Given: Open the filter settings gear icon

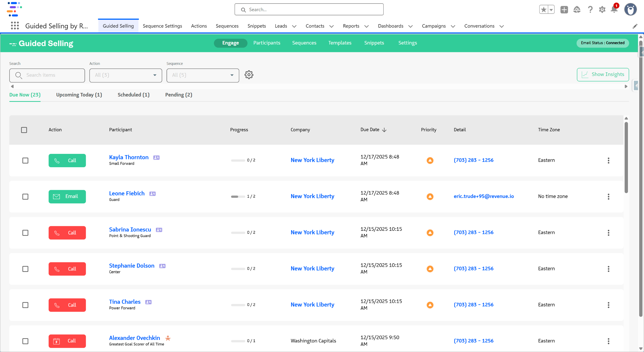Looking at the screenshot, I should (x=249, y=75).
